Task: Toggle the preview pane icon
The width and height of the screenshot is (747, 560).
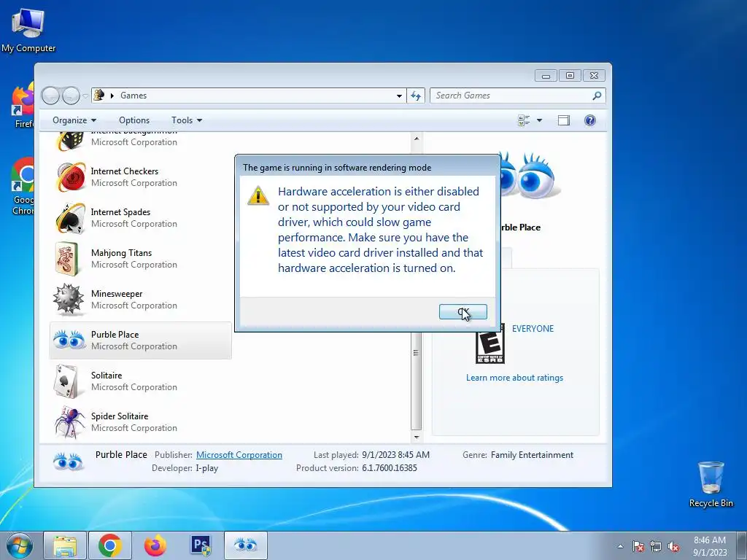Action: click(564, 120)
